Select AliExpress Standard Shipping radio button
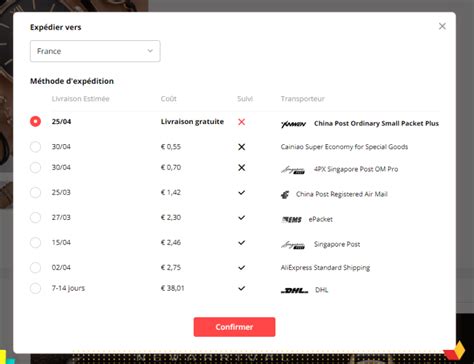474x364 pixels. [x=35, y=268]
